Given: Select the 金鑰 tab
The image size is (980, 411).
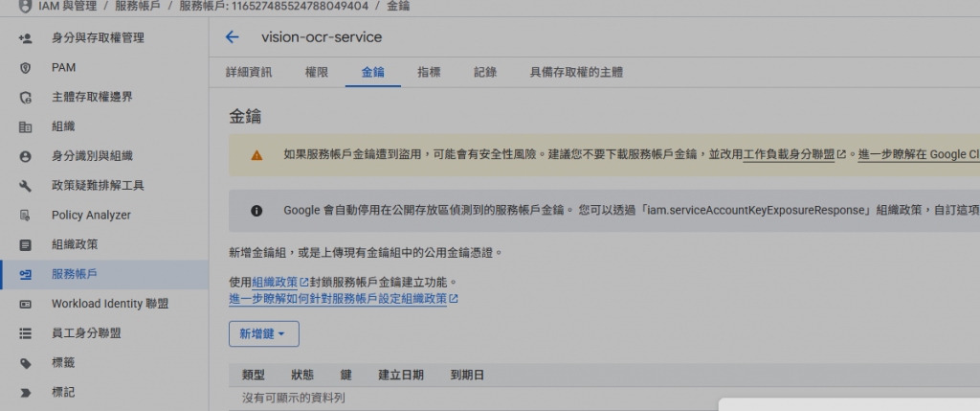Looking at the screenshot, I should point(373,73).
